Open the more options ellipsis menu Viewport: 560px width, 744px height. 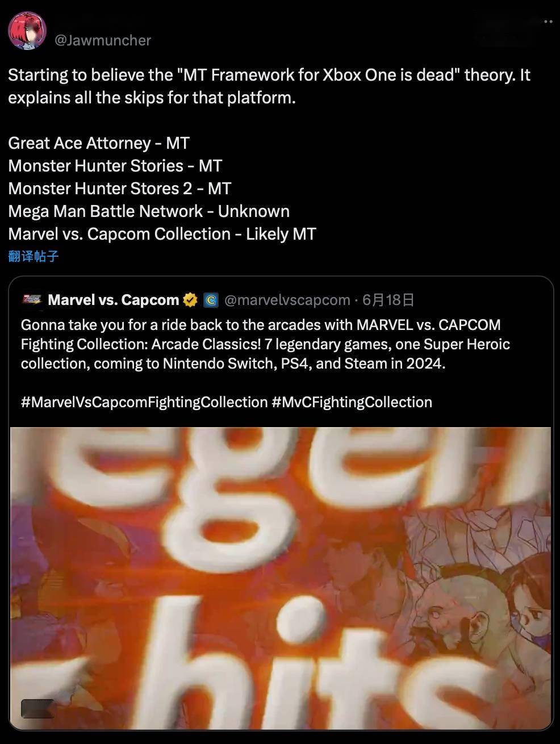[x=548, y=22]
